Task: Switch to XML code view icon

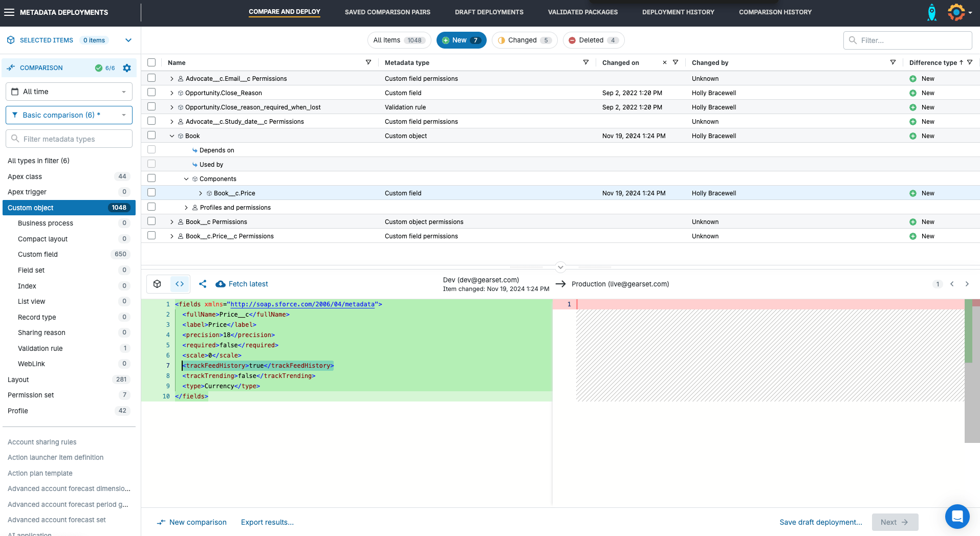Action: coord(180,284)
